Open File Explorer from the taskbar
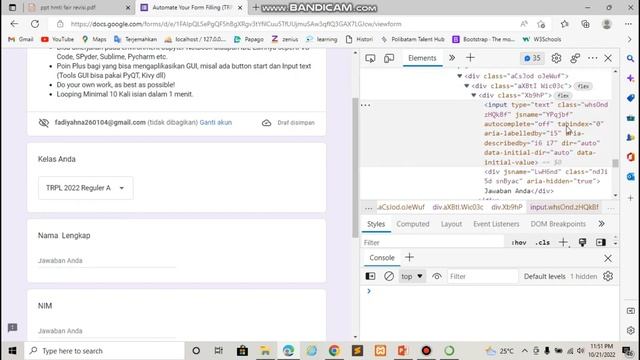Image resolution: width=640 pixels, height=360 pixels. click(x=265, y=351)
